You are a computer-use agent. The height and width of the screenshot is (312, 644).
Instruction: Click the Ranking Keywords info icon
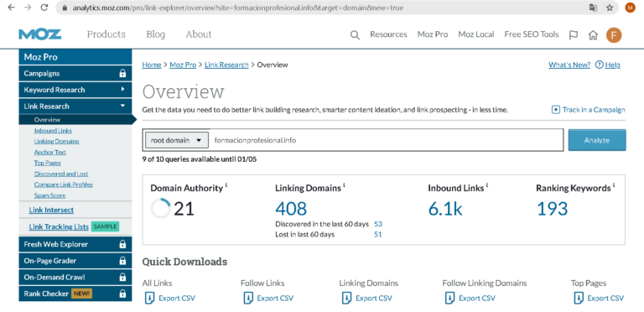click(x=614, y=185)
